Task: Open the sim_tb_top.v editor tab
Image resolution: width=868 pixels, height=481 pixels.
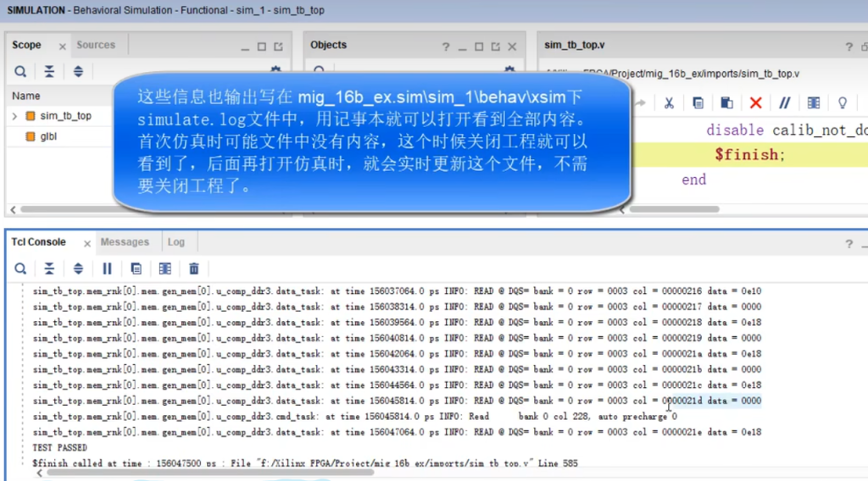Action: pos(574,45)
